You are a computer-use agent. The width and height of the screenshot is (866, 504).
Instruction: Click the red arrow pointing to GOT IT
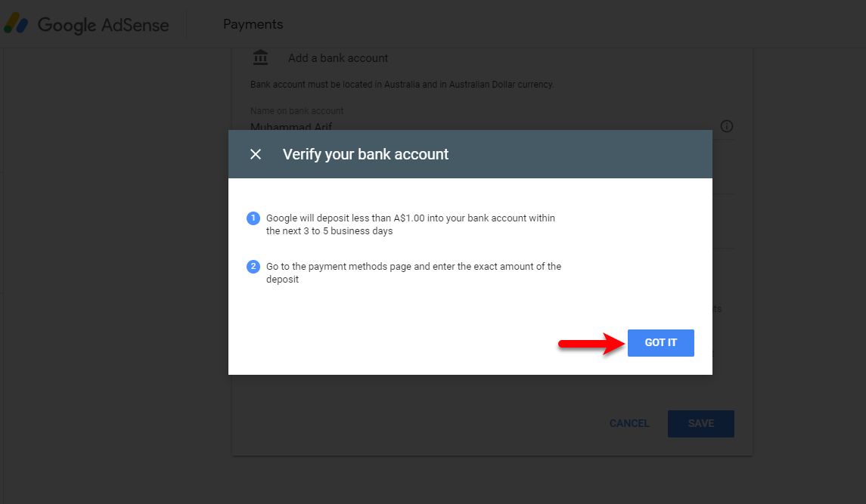pos(591,343)
